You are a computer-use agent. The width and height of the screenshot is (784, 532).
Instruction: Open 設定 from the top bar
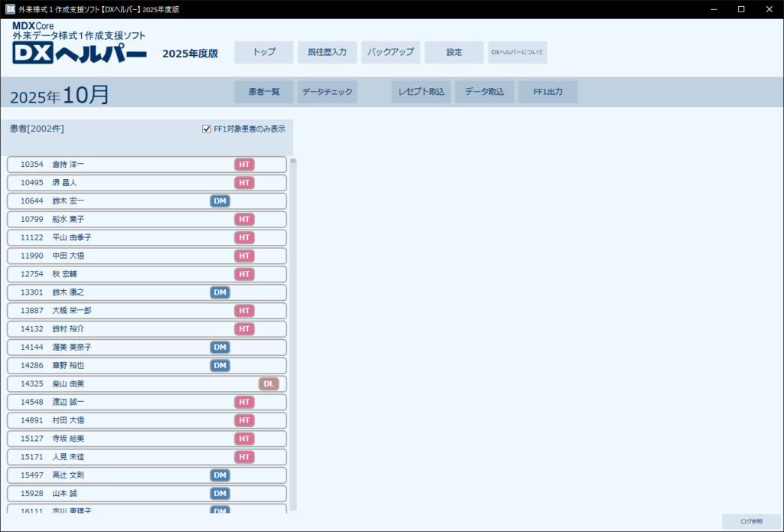tap(454, 52)
